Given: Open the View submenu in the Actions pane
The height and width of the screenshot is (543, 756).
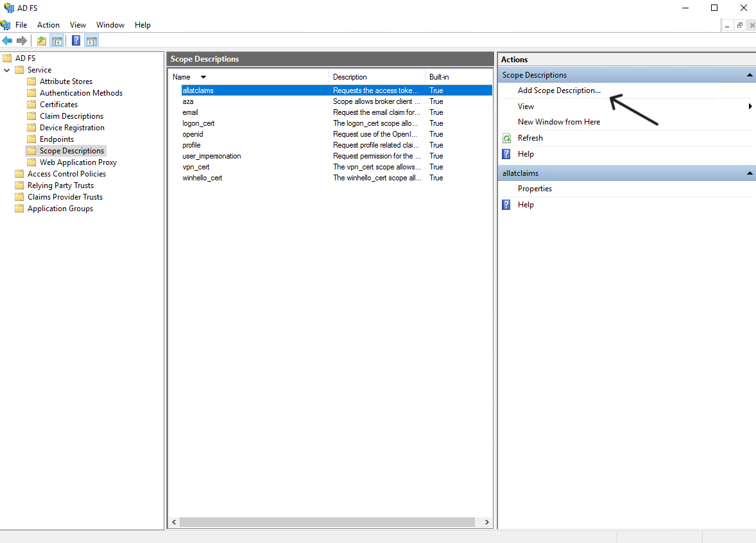Looking at the screenshot, I should [x=526, y=107].
